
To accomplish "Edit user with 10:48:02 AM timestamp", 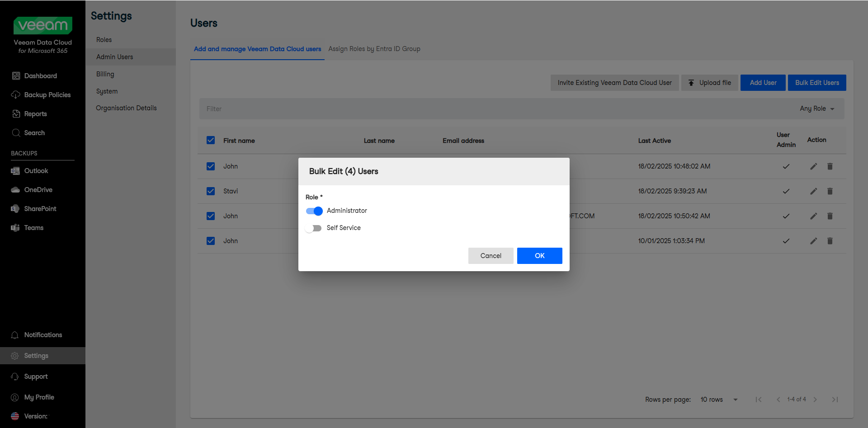I will tap(814, 166).
